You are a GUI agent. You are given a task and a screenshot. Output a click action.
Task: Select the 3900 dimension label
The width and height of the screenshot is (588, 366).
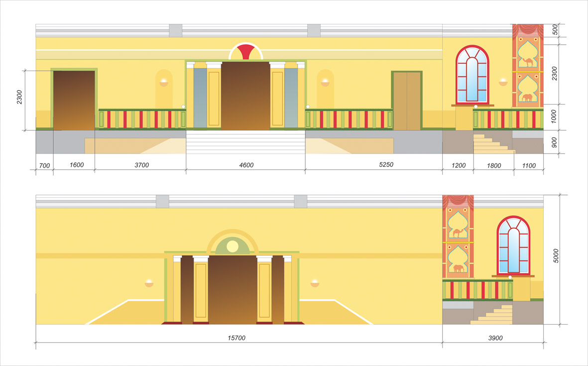495,338
